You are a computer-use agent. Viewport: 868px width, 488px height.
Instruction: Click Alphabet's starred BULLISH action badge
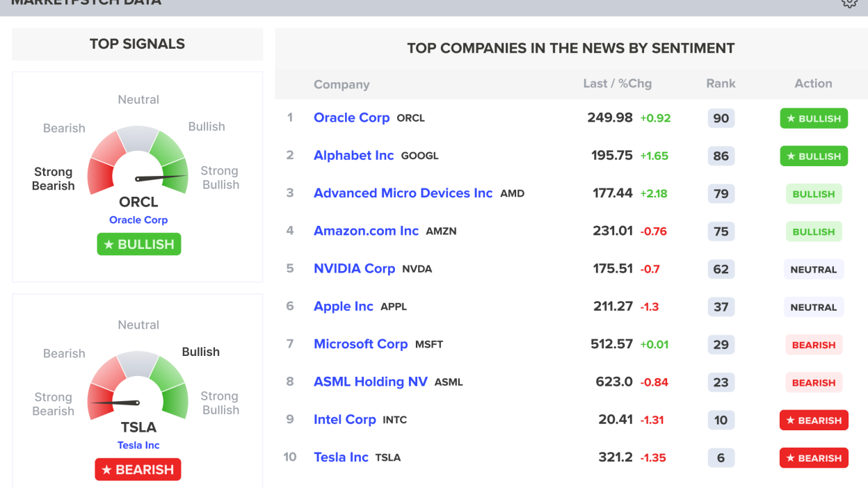tap(814, 156)
